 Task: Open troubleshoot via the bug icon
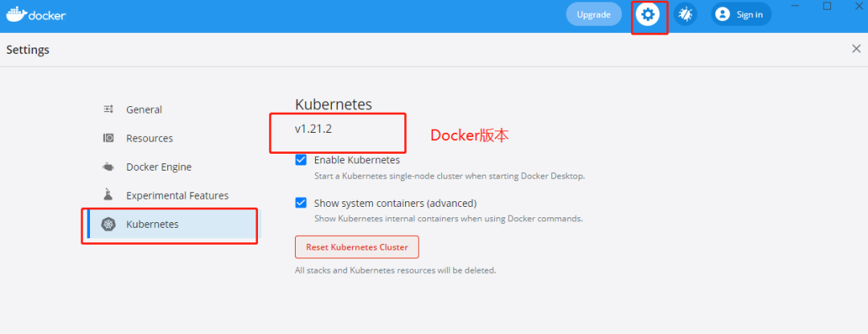click(685, 14)
